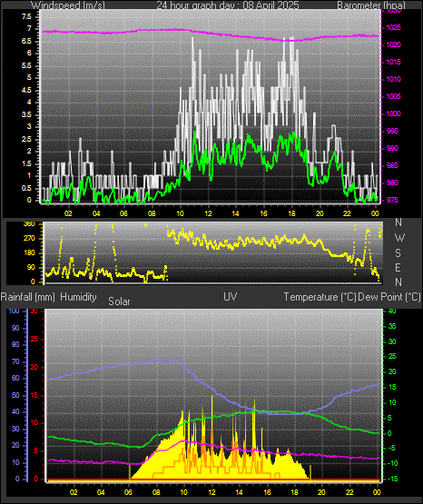Select 990 on the barometer axis
The image size is (423, 504).
(x=392, y=148)
